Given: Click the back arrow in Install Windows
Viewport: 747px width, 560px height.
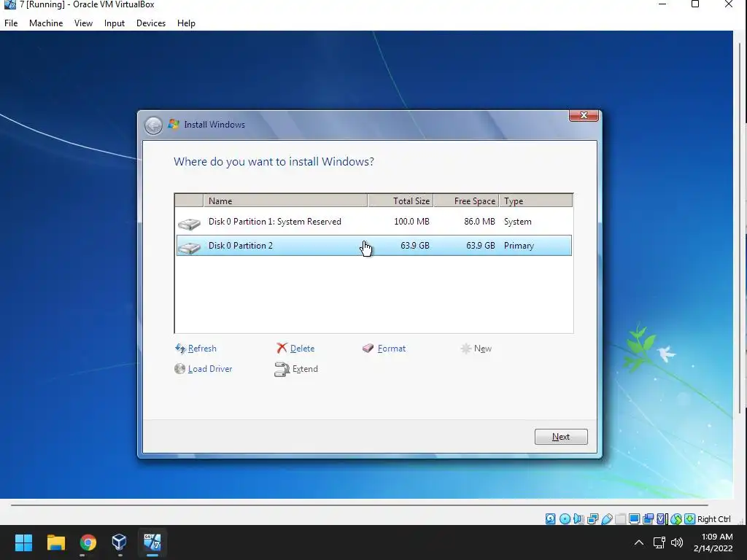Looking at the screenshot, I should coord(153,125).
